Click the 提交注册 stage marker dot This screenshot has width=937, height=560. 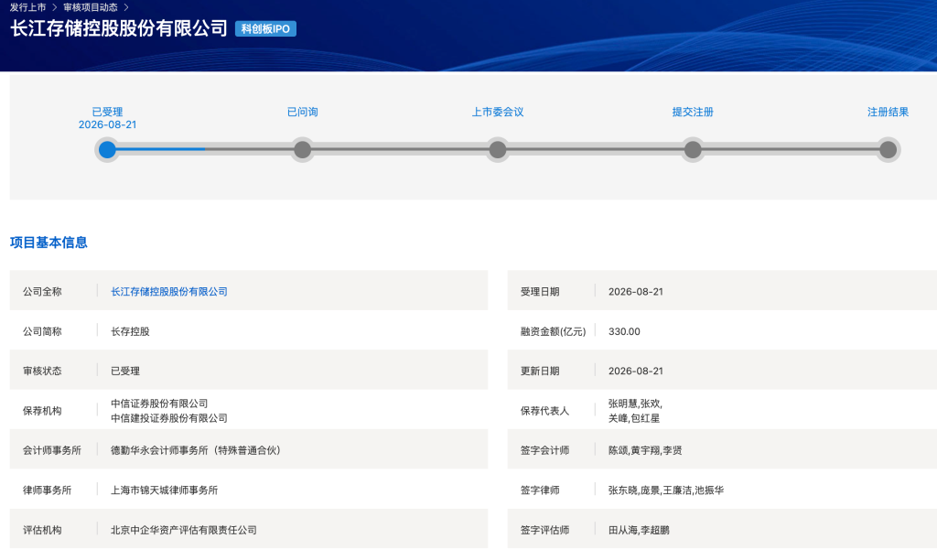point(693,149)
